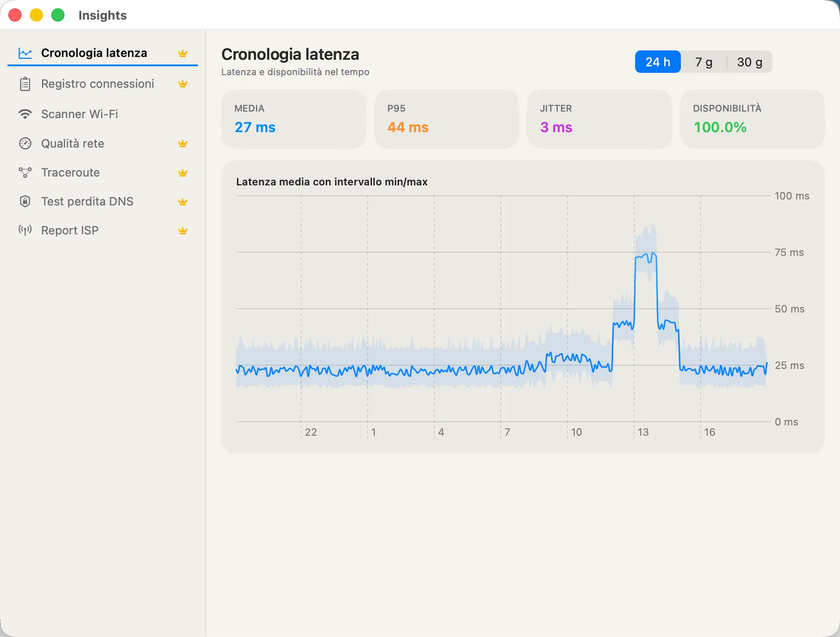Viewport: 840px width, 637px height.
Task: Click the 75 ms axis label
Action: [789, 252]
